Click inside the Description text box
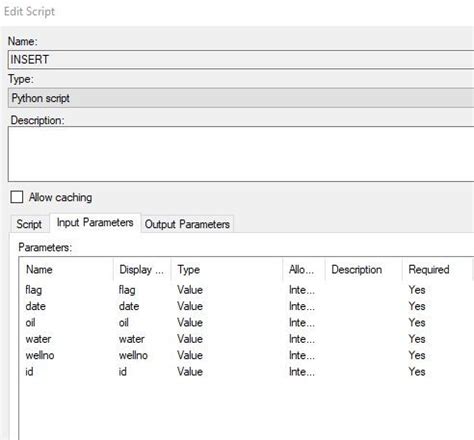 [241, 154]
